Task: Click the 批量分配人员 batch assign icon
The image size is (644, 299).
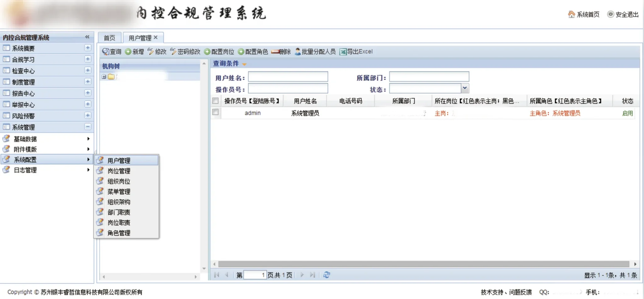Action: point(297,52)
